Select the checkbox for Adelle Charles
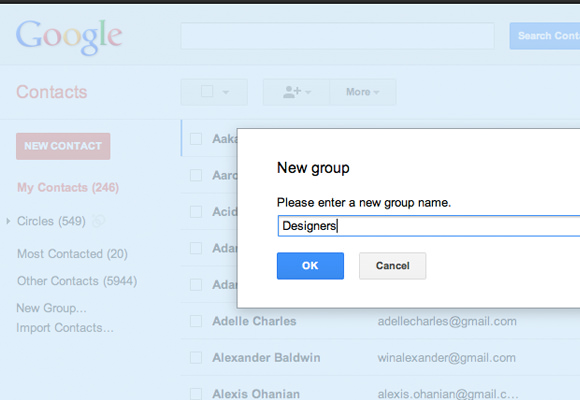 (196, 321)
